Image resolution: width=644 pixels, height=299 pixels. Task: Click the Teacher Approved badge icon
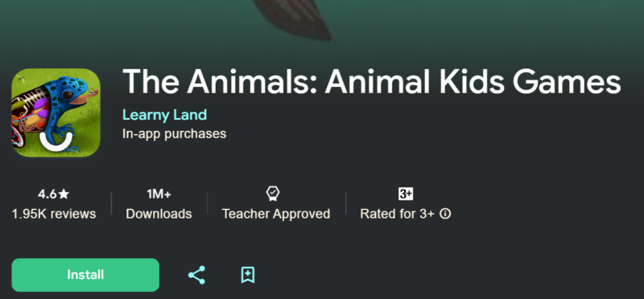(273, 194)
